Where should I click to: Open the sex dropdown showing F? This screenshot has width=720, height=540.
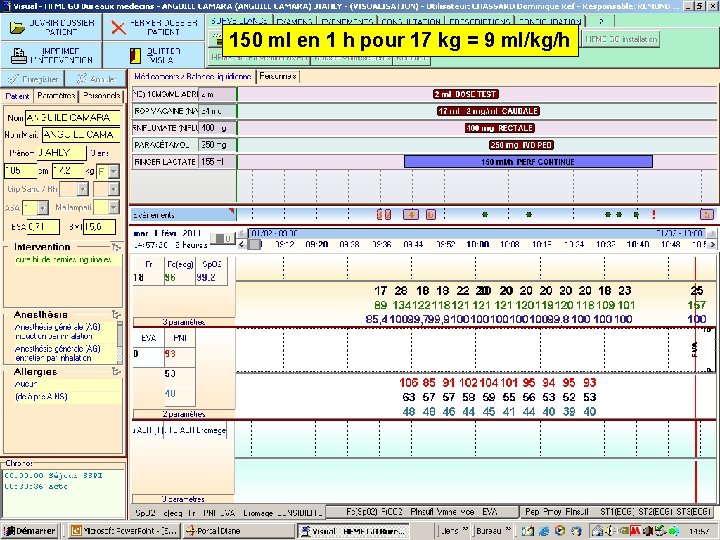pos(113,172)
